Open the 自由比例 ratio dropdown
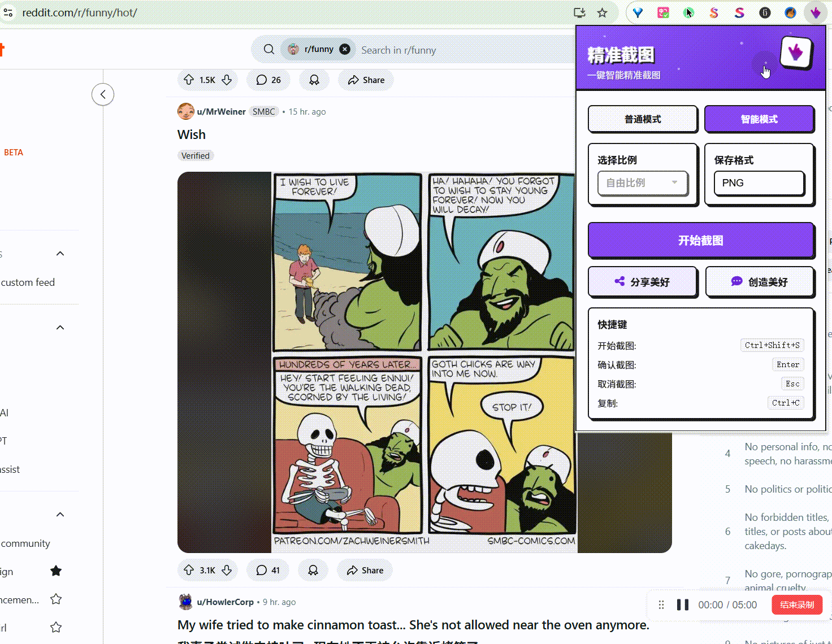 (x=643, y=183)
